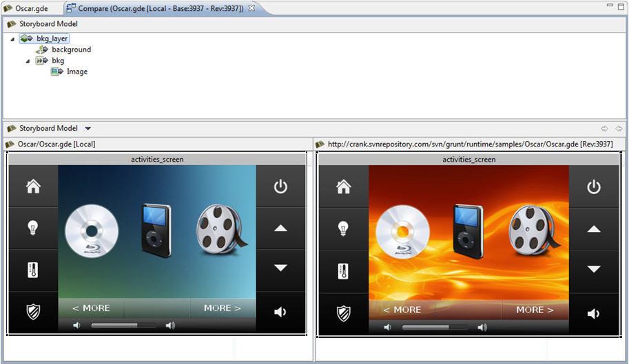This screenshot has height=364, width=629.
Task: Collapse the bkg_layer tree node
Action: pos(12,39)
